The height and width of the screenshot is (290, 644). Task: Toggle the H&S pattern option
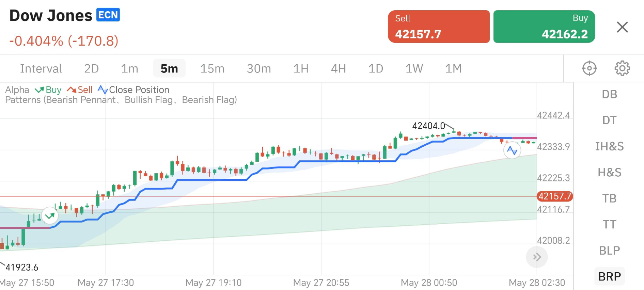tap(609, 173)
